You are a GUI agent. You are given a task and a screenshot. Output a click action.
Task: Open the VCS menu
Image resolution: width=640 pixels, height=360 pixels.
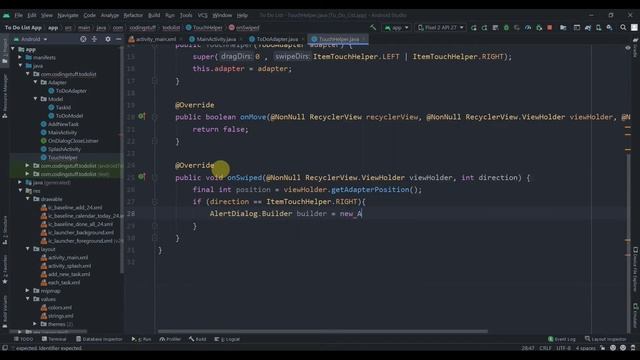click(x=202, y=15)
